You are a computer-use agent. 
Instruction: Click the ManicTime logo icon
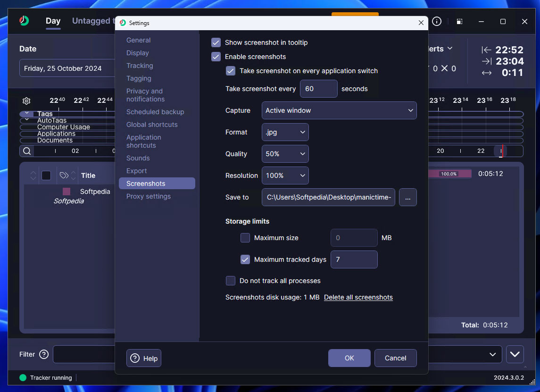[x=24, y=21]
